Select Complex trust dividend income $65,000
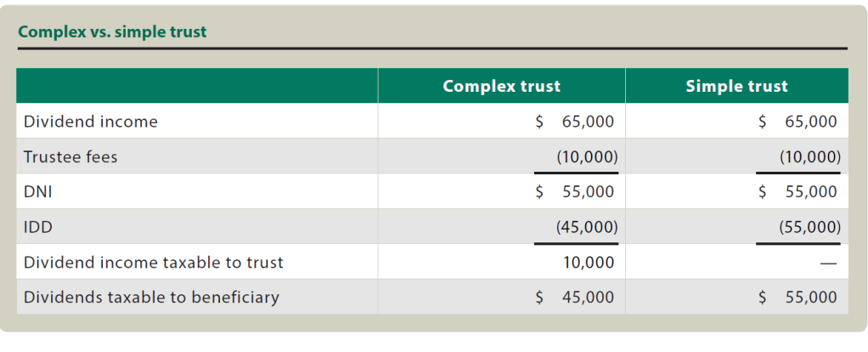The width and height of the screenshot is (868, 352). (576, 122)
